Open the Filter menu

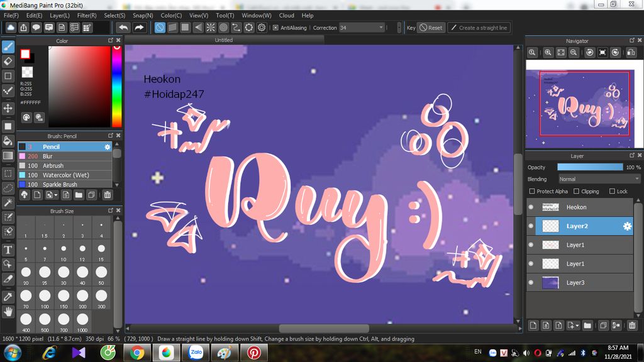87,15
